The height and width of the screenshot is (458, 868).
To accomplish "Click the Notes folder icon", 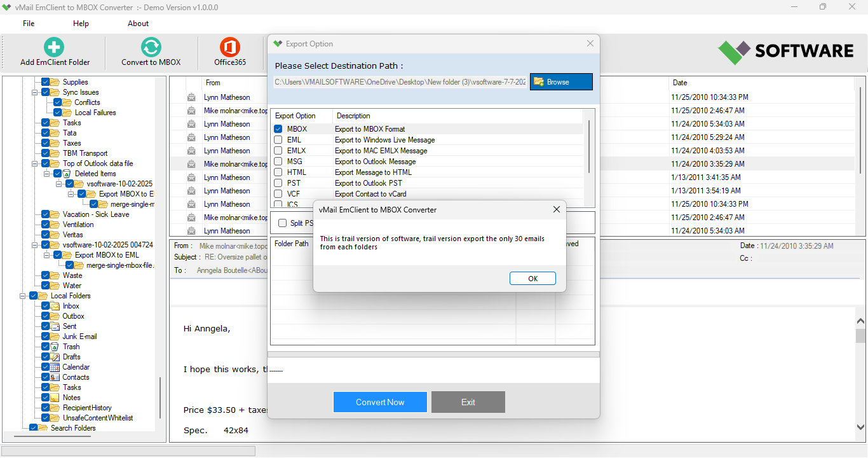I will point(55,398).
